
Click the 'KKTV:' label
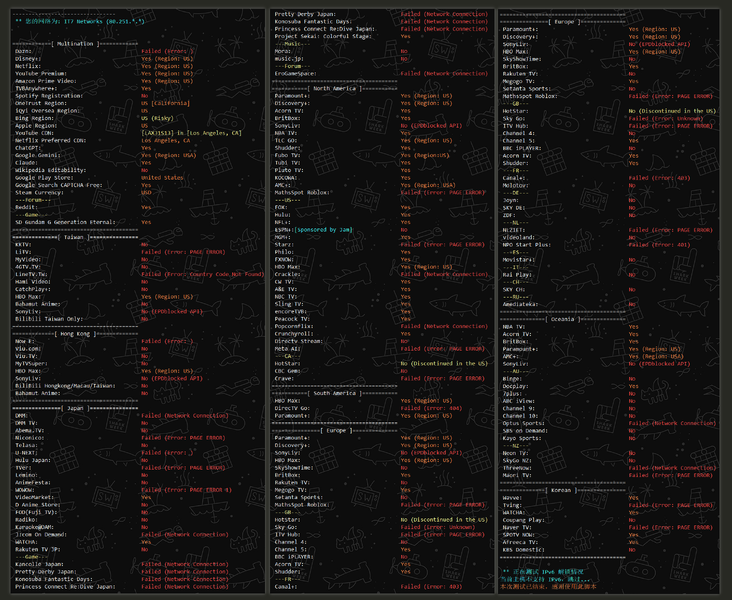pyautogui.click(x=23, y=245)
